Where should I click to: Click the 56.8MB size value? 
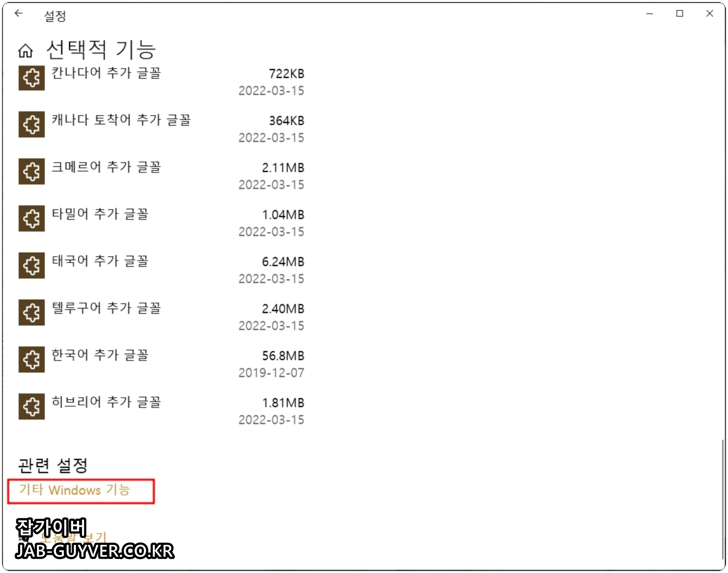tap(283, 355)
